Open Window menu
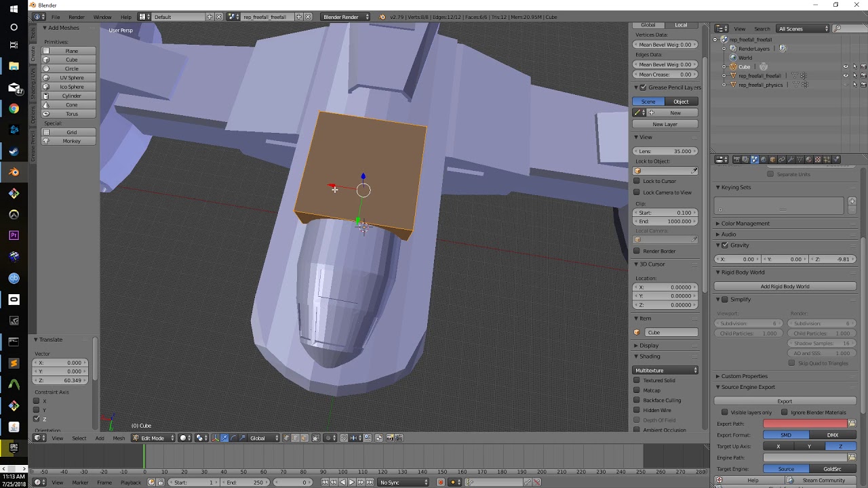 (102, 16)
